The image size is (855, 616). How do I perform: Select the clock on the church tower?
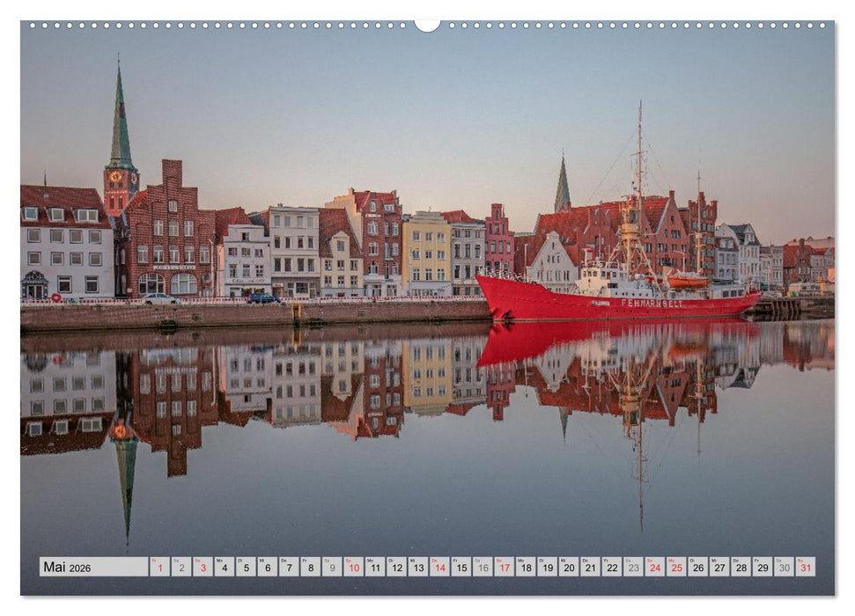click(x=118, y=177)
